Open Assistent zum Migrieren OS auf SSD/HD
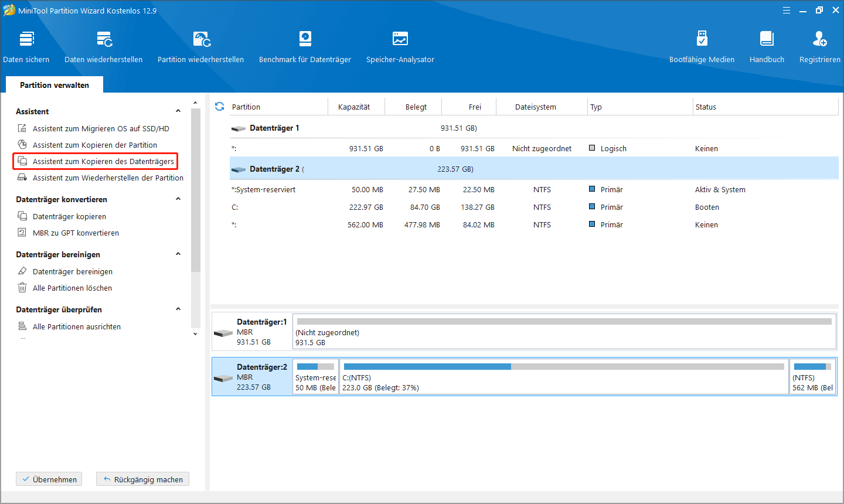The height and width of the screenshot is (504, 844). point(101,128)
